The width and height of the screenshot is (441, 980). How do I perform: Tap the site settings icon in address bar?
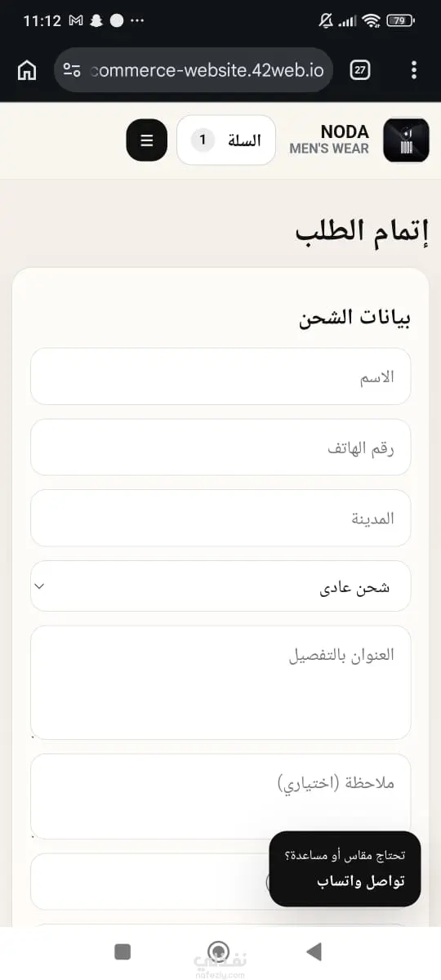tap(72, 70)
